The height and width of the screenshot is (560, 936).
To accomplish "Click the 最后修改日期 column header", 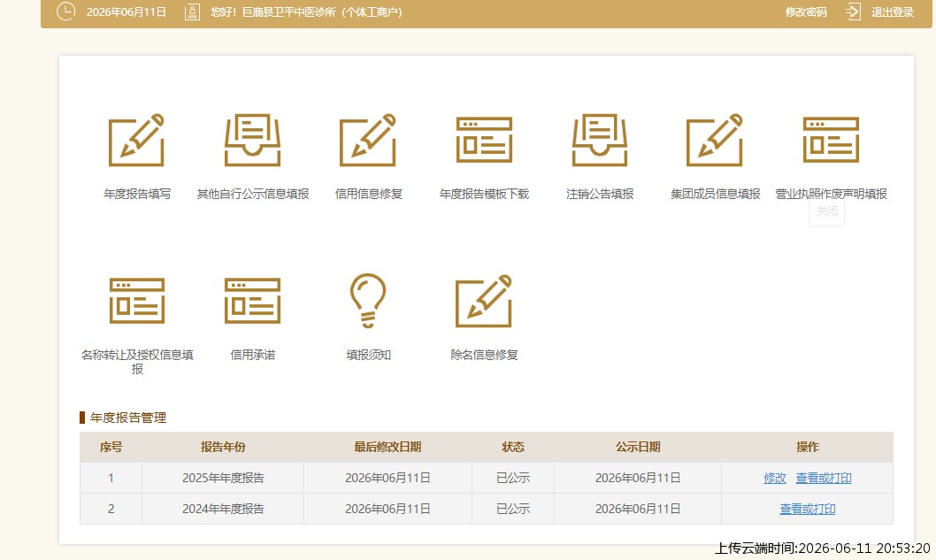I will tap(387, 447).
